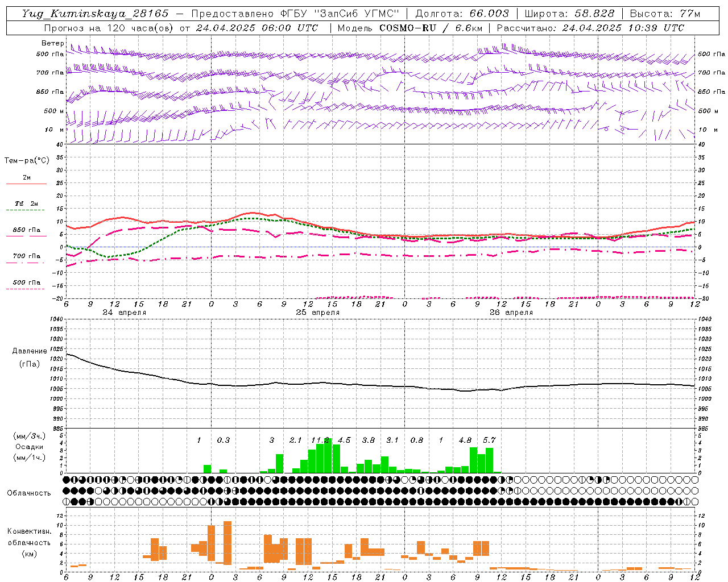Click the Ветер panel label
This screenshot has width=728, height=582.
[52, 43]
